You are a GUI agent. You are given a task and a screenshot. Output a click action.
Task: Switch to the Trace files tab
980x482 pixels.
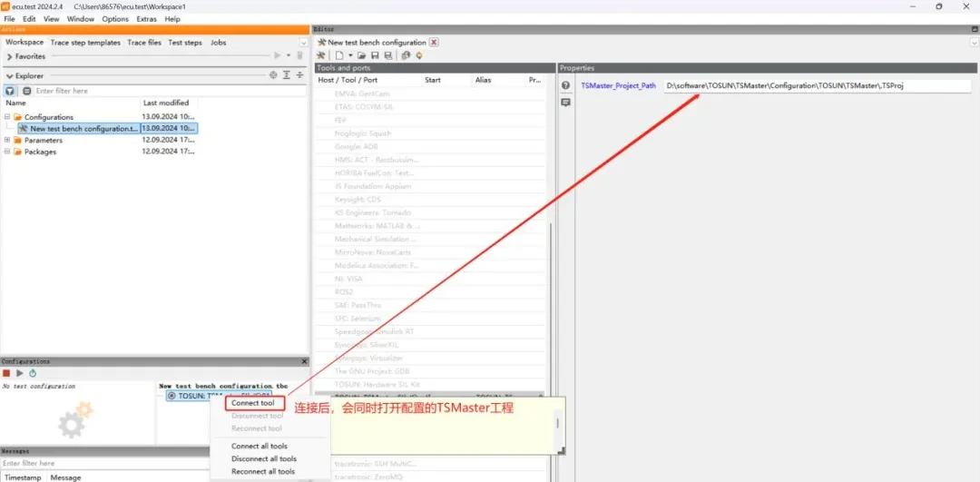144,43
